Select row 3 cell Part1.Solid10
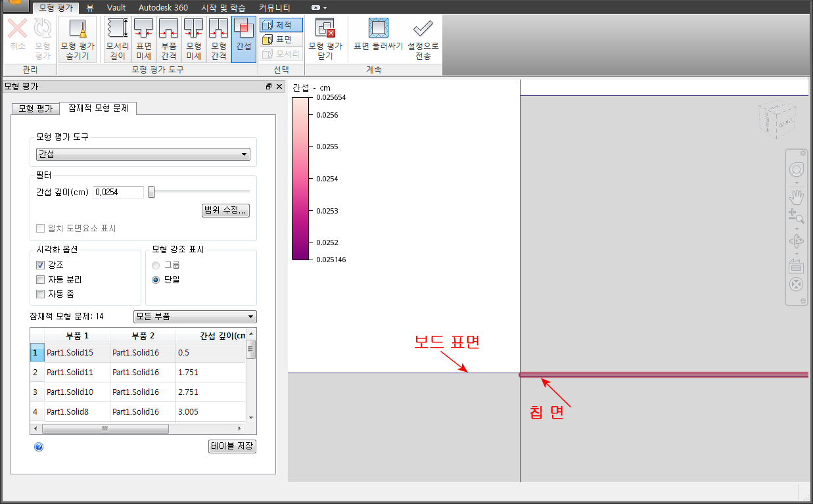Image resolution: width=813 pixels, height=504 pixels. pos(77,392)
